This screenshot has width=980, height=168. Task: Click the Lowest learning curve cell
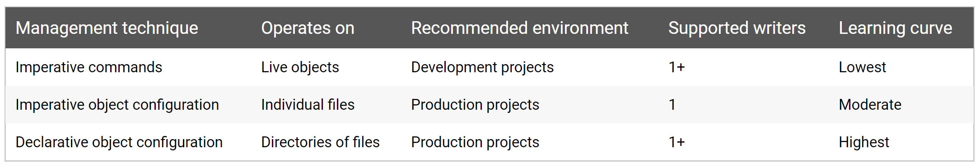pyautogui.click(x=862, y=67)
